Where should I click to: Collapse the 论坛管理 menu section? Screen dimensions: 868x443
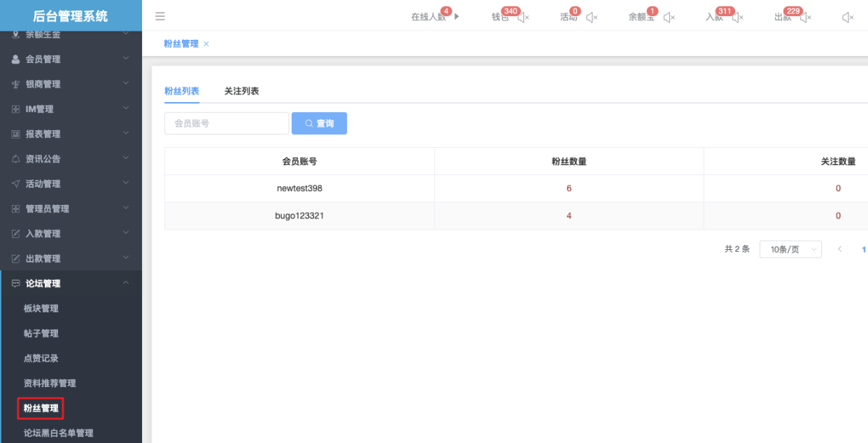coord(126,283)
